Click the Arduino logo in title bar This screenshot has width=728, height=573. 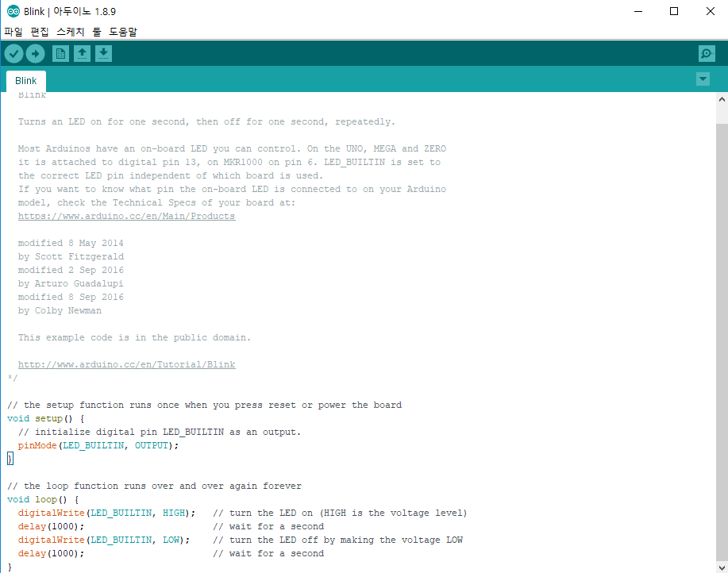tap(13, 11)
